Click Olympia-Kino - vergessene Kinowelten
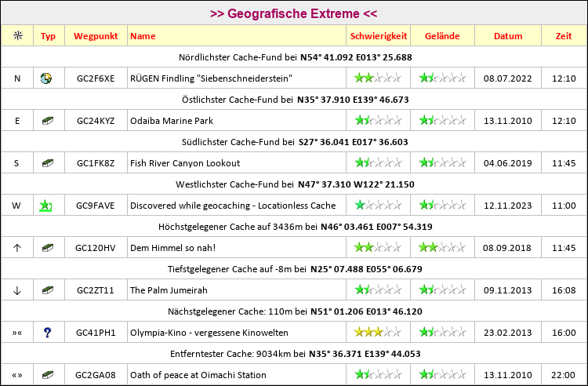This screenshot has width=588, height=386. [209, 333]
